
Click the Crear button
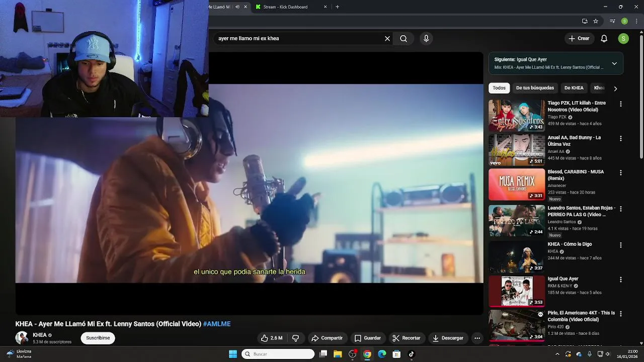579,39
